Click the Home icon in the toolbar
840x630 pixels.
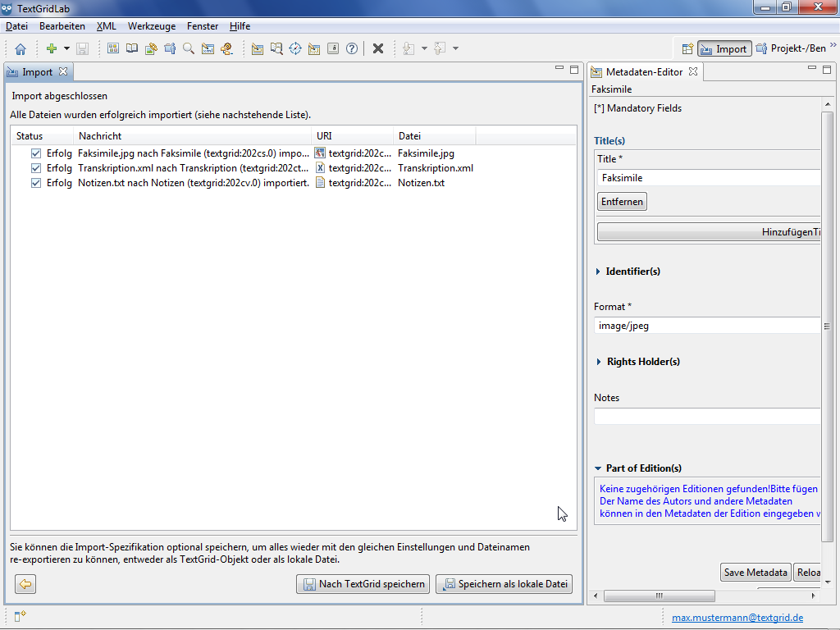pos(21,48)
